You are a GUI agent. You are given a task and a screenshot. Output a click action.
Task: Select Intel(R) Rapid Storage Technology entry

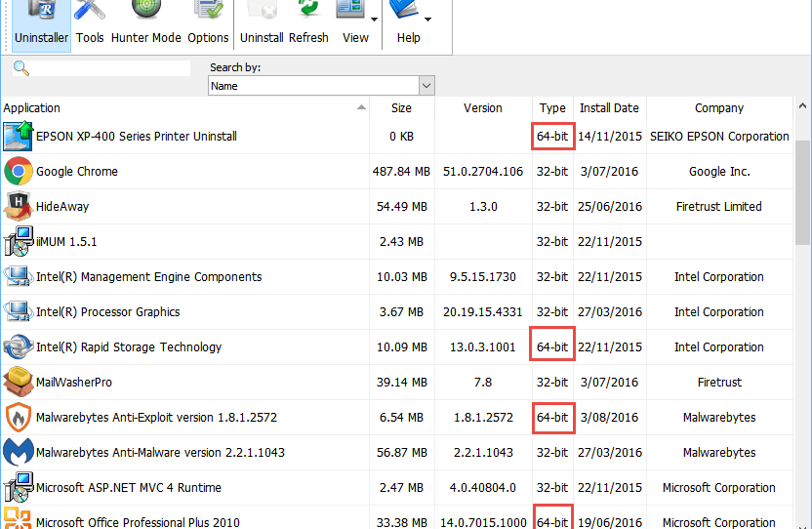tap(129, 346)
